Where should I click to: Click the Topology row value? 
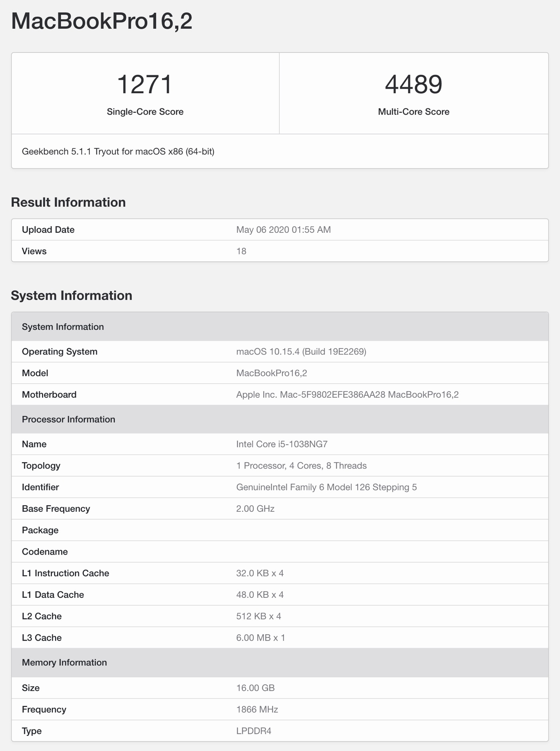tap(301, 466)
